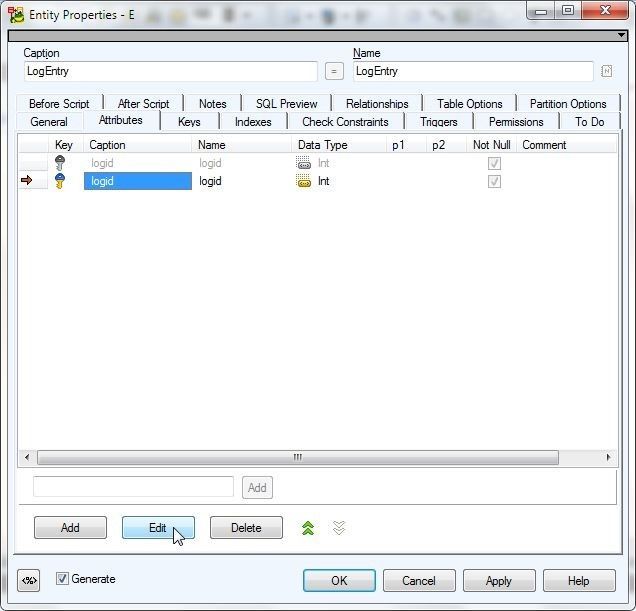
Task: Click the Entity Properties title bar app icon
Action: [16, 15]
